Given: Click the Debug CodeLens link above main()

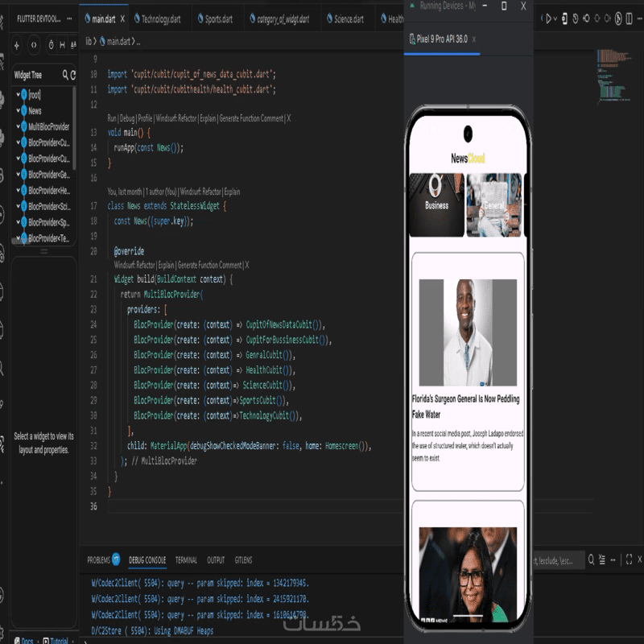Looking at the screenshot, I should 127,118.
